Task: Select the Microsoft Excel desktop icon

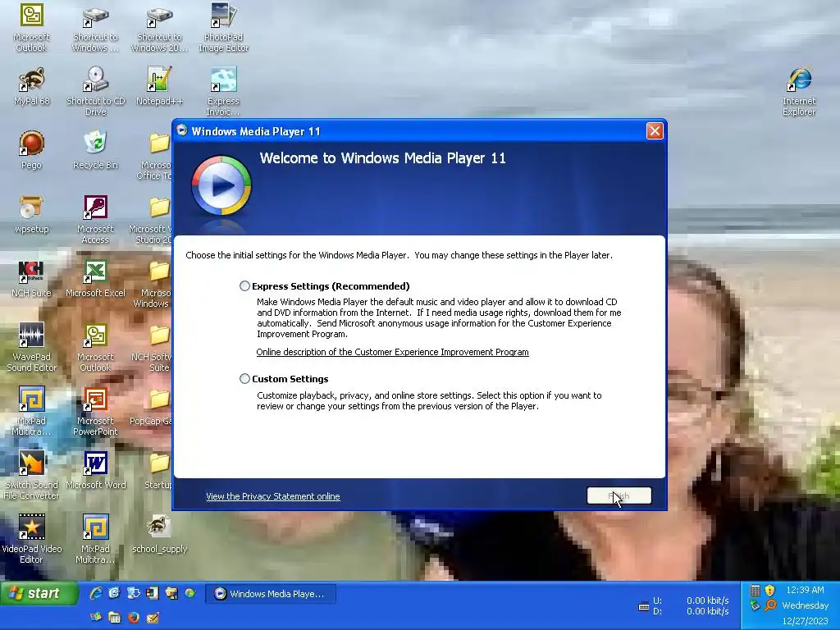Action: point(95,278)
